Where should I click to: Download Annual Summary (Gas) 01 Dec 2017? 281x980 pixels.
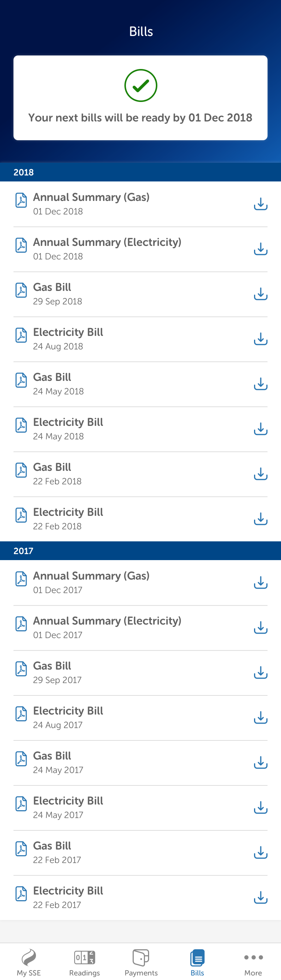pyautogui.click(x=260, y=583)
